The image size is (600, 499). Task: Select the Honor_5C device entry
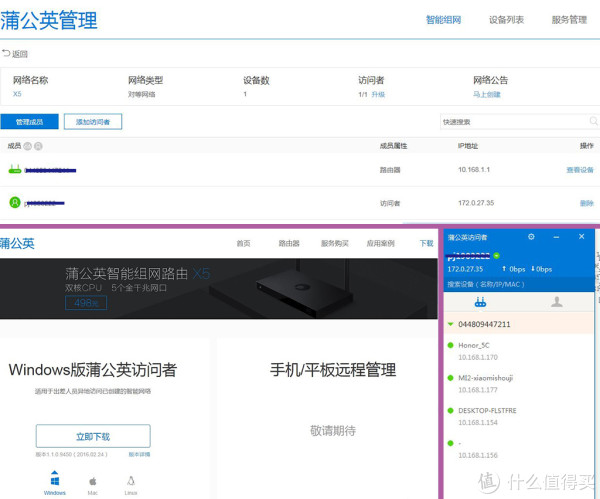tap(519, 351)
